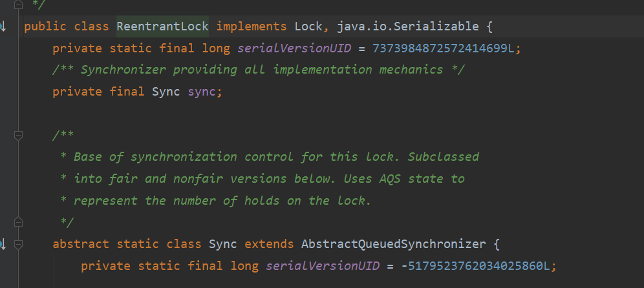644x288 pixels.
Task: Click the gutter marker beside ReentrantLock class declaration
Action: pyautogui.click(x=2, y=27)
